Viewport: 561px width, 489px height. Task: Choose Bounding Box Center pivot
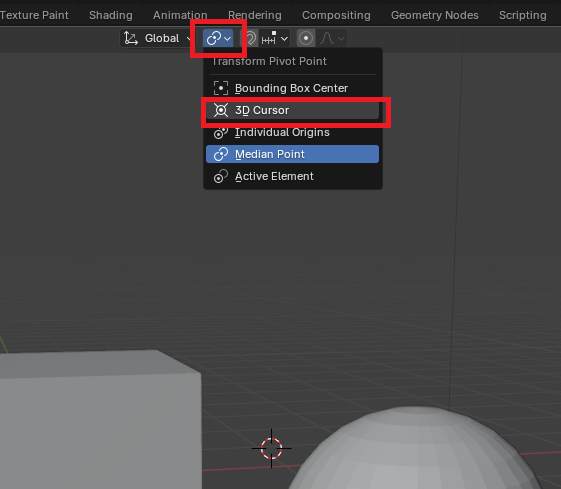pyautogui.click(x=292, y=88)
